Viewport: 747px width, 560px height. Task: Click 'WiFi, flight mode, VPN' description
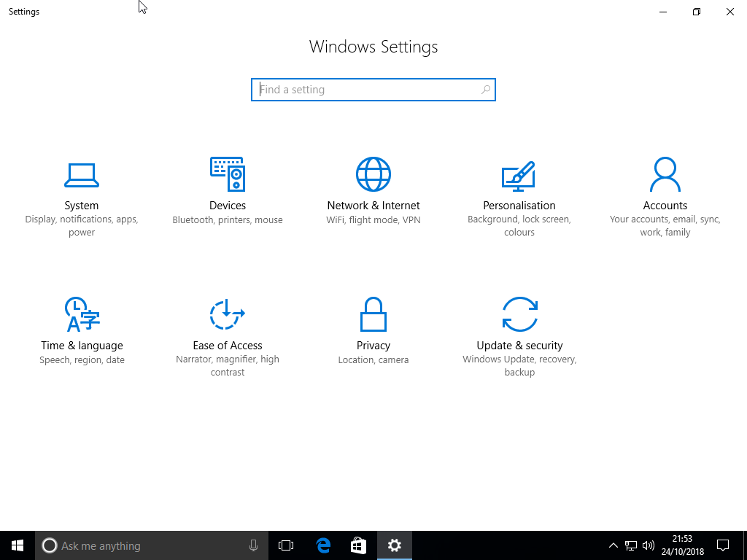[x=373, y=219]
